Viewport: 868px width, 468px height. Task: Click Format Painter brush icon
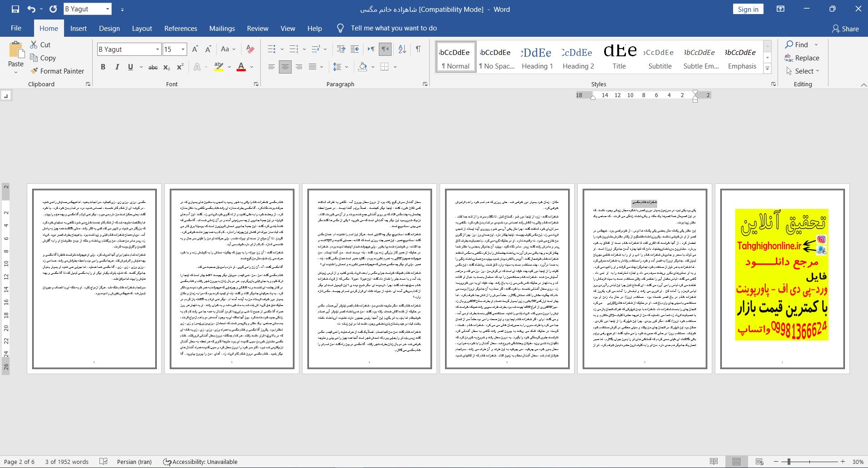34,71
